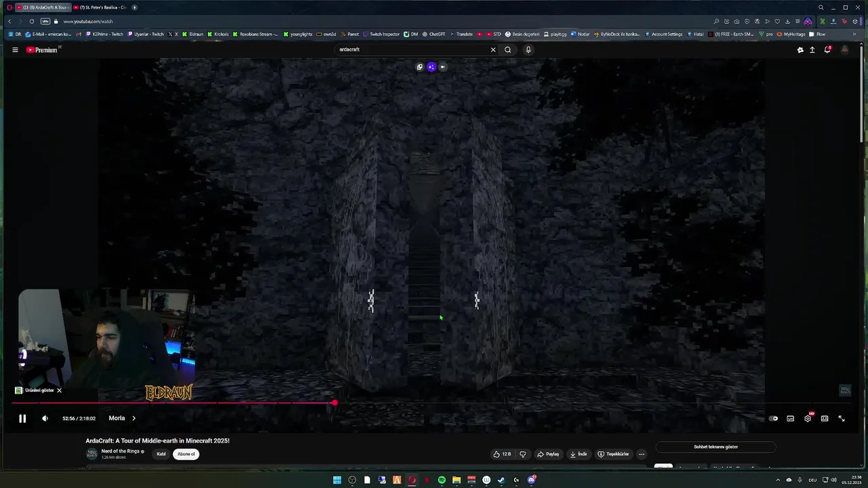Click the Ürünleri göster products label
Screen dimensions: 868x488
tap(39, 390)
